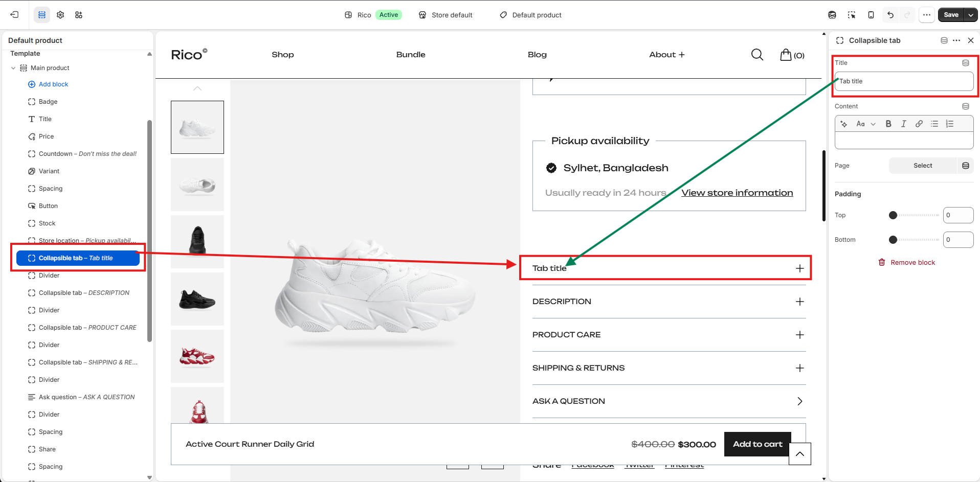Open the Save button dropdown arrow
This screenshot has height=482, width=980.
(971, 15)
